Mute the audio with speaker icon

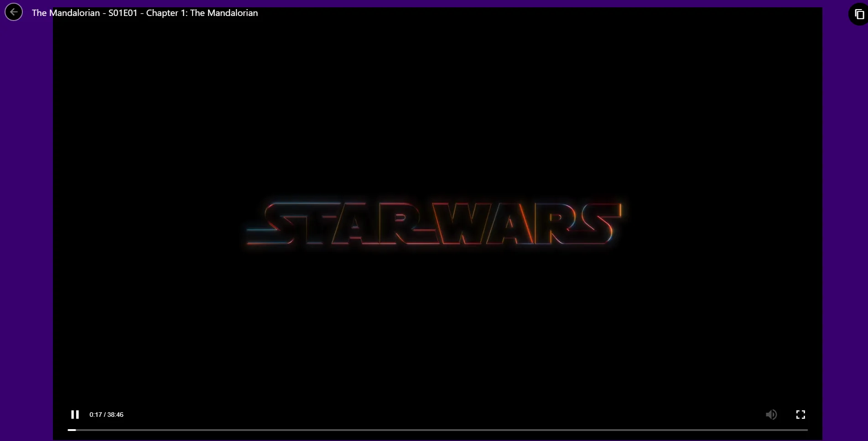coord(771,415)
